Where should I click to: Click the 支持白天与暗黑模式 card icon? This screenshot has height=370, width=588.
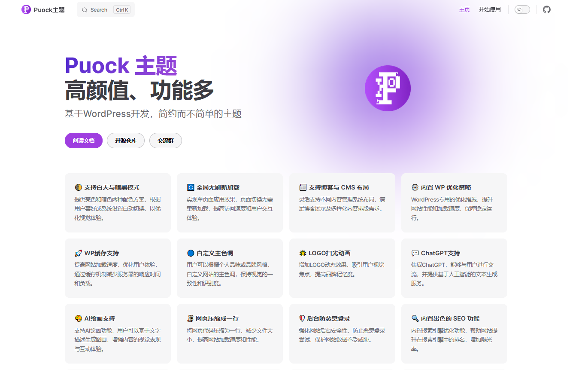click(78, 187)
